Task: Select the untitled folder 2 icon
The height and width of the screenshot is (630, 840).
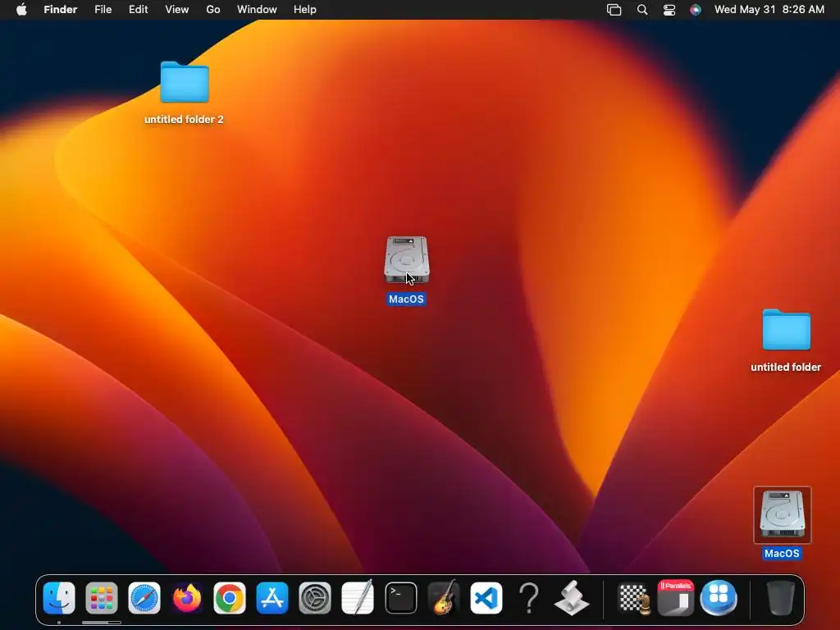Action: (x=185, y=82)
